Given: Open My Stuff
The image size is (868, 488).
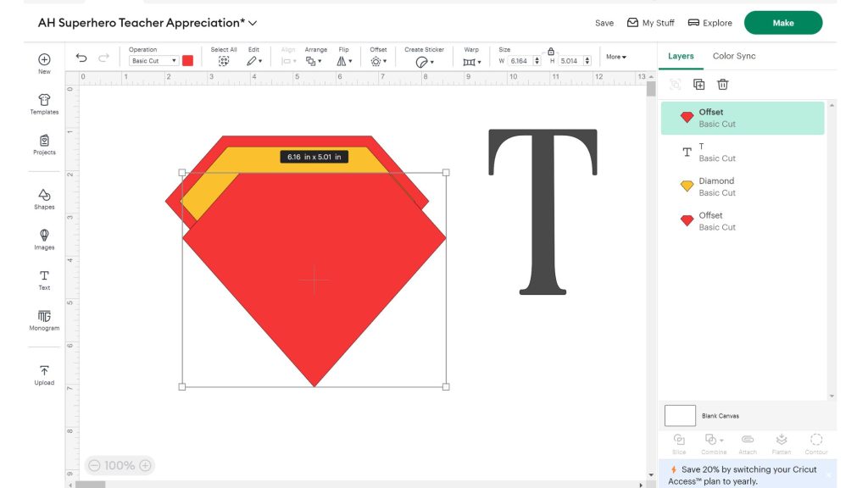Looking at the screenshot, I should coord(650,23).
